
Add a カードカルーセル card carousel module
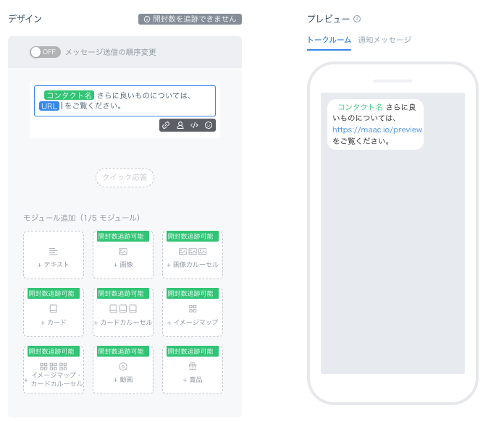coord(123,312)
